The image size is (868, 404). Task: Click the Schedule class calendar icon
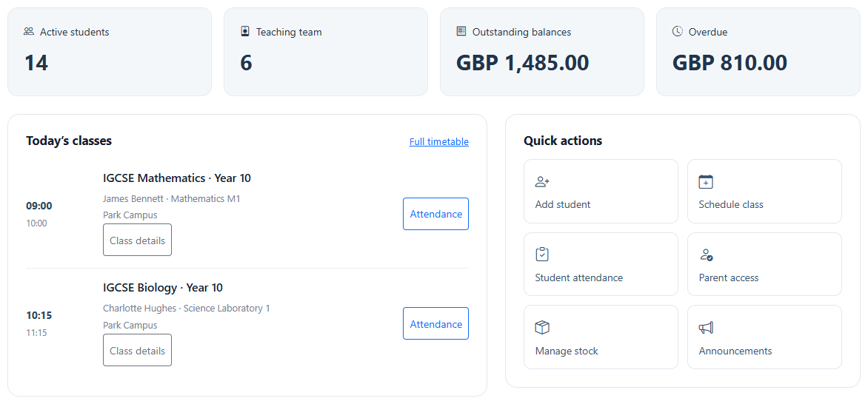tap(706, 181)
